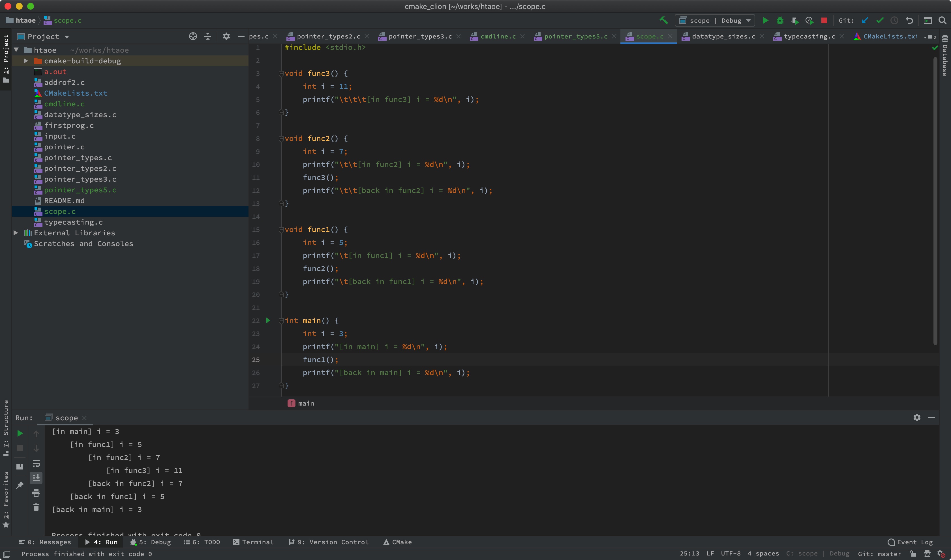Run the scope configuration from the toolbar
The image size is (951, 560).
765,20
